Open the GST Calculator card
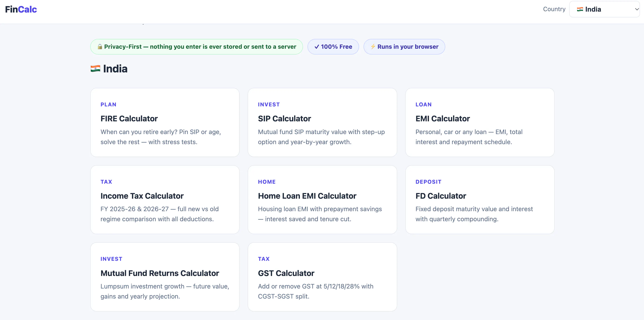The height and width of the screenshot is (320, 644). 322,277
